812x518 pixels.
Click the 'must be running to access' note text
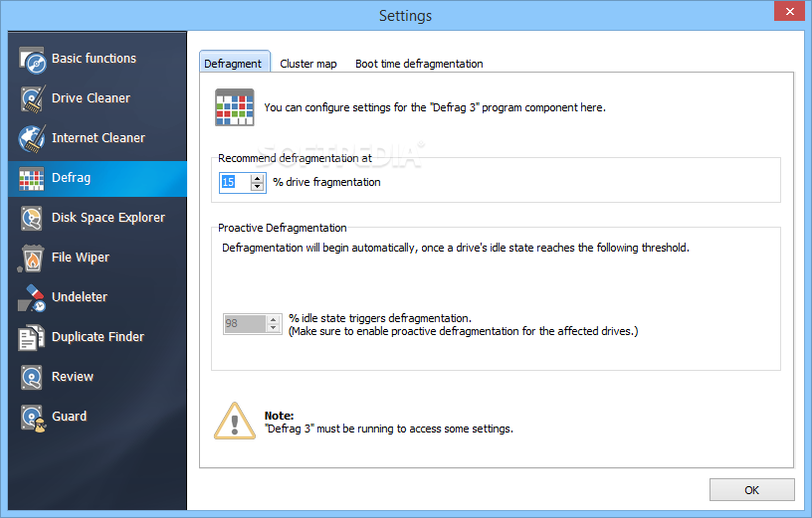pos(389,429)
